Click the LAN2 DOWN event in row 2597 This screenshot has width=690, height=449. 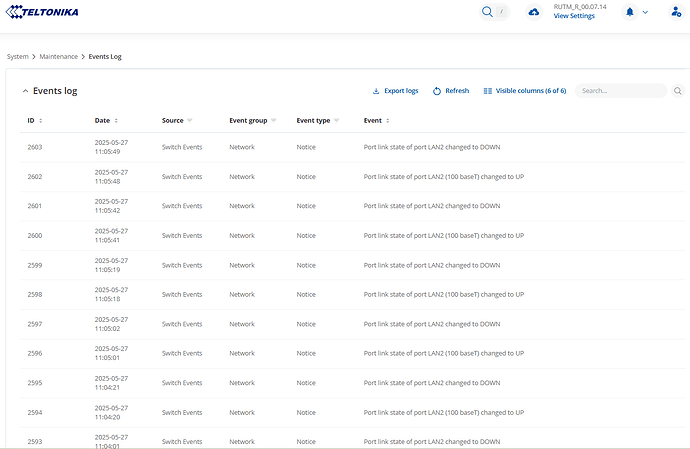(432, 324)
